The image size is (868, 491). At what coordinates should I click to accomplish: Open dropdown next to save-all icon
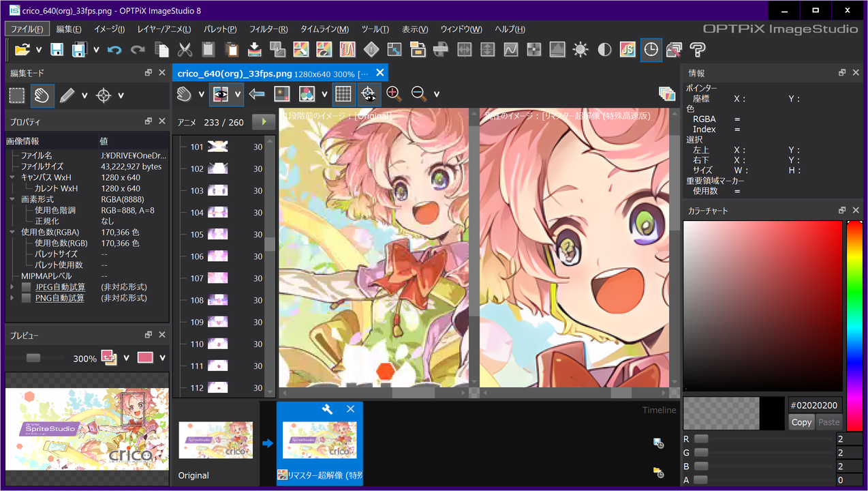(97, 50)
